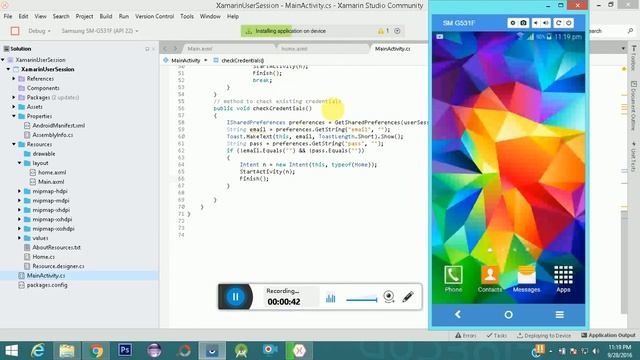Collapse the Properties folder

pos(14,116)
